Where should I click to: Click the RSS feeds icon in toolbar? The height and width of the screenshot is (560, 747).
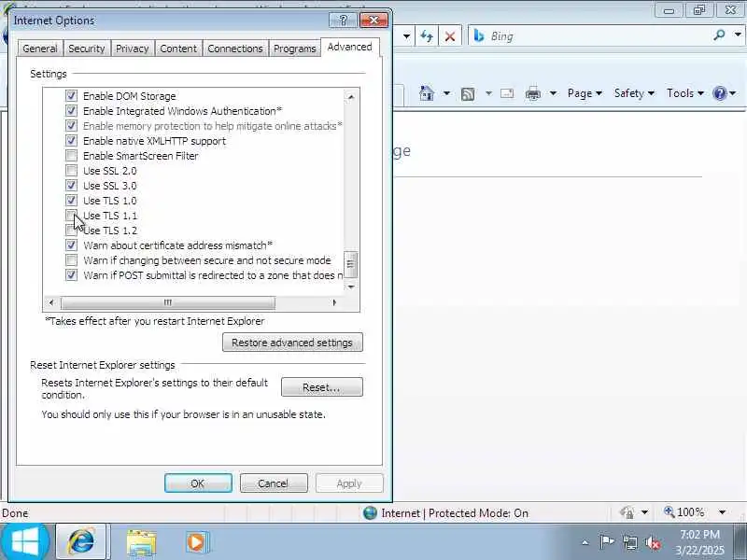click(468, 94)
